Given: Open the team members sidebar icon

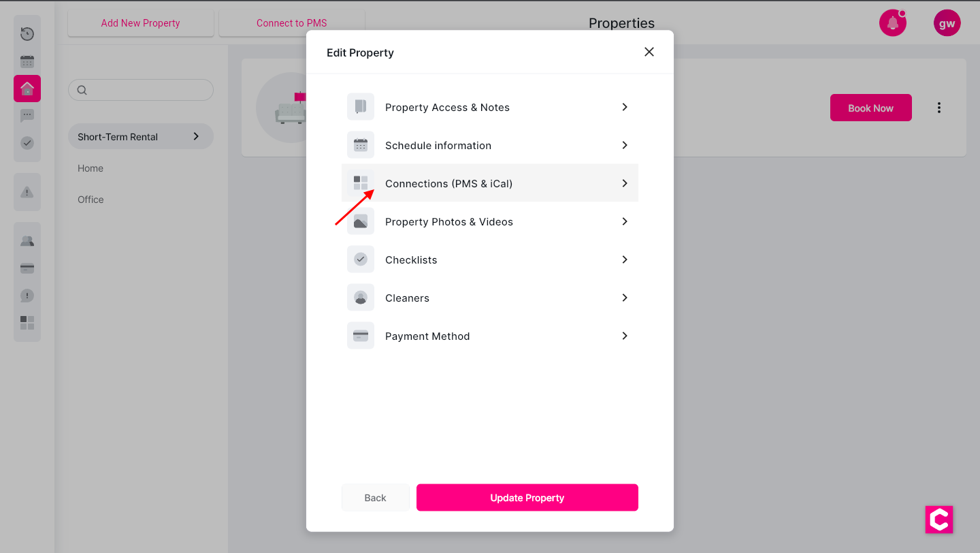Looking at the screenshot, I should (x=27, y=241).
